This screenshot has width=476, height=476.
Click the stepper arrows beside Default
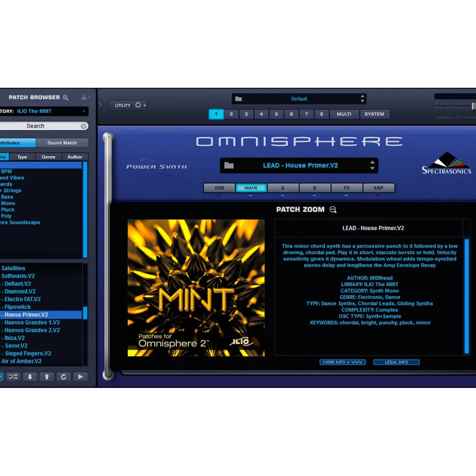point(362,99)
